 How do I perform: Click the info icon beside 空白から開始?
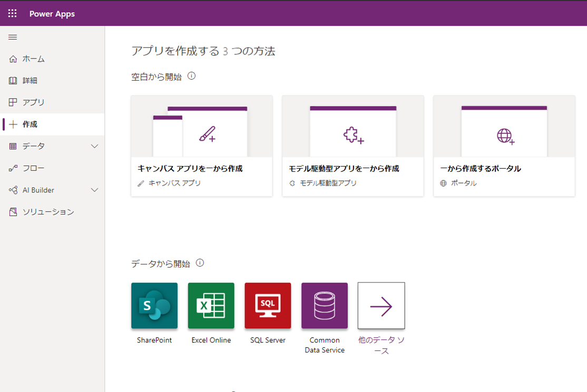191,76
